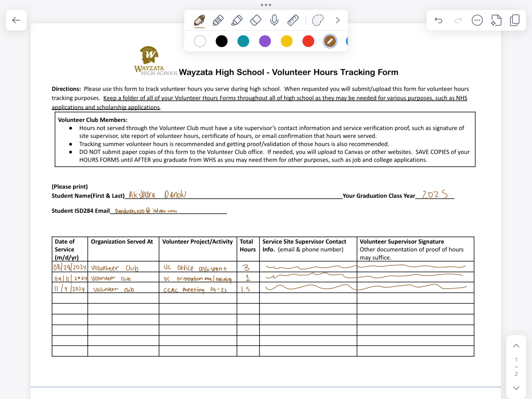Tap the 08/29/2024 date cell
The image size is (532, 399).
[70, 267]
